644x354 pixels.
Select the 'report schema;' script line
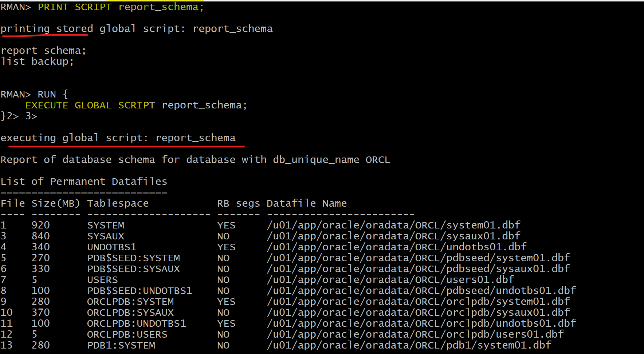click(x=43, y=51)
